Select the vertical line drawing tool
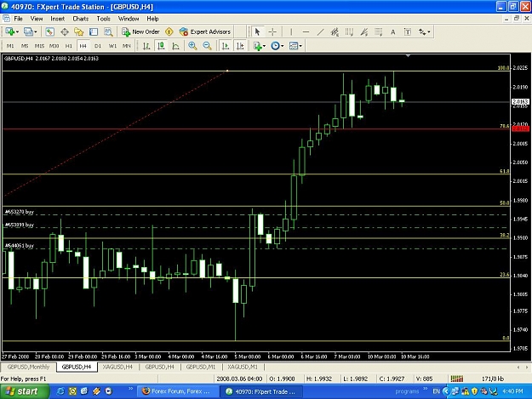Screen dimensions: 532x399 [291, 31]
